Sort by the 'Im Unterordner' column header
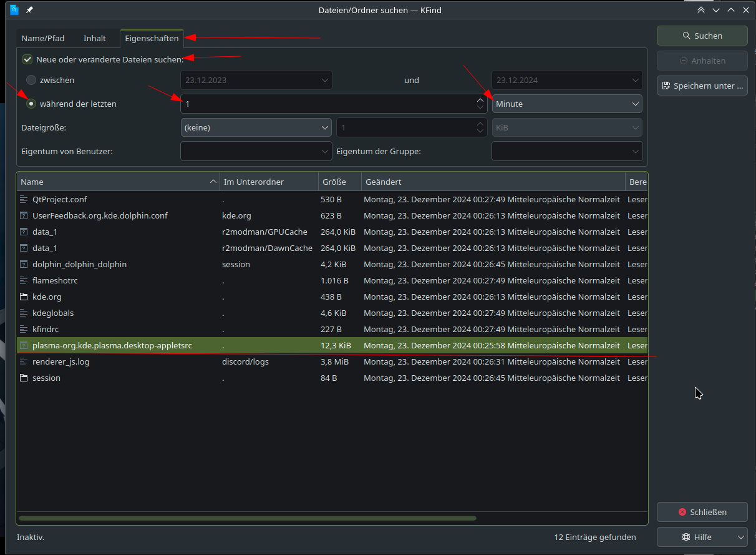The height and width of the screenshot is (555, 756). click(269, 182)
